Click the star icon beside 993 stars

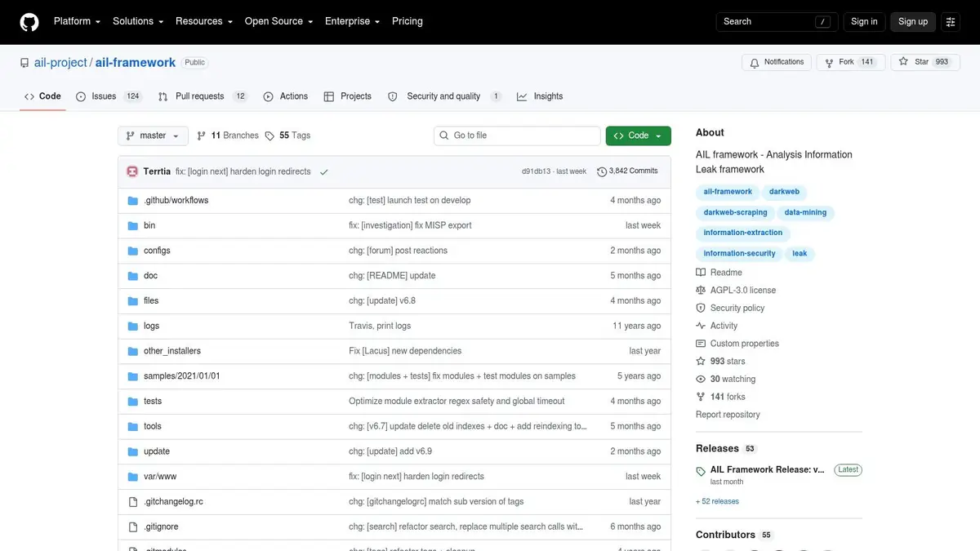(x=701, y=362)
